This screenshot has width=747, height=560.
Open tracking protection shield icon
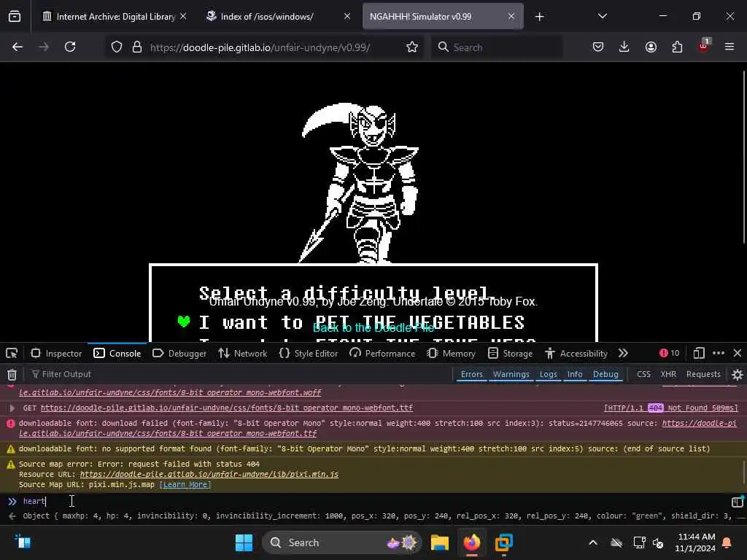tap(117, 47)
